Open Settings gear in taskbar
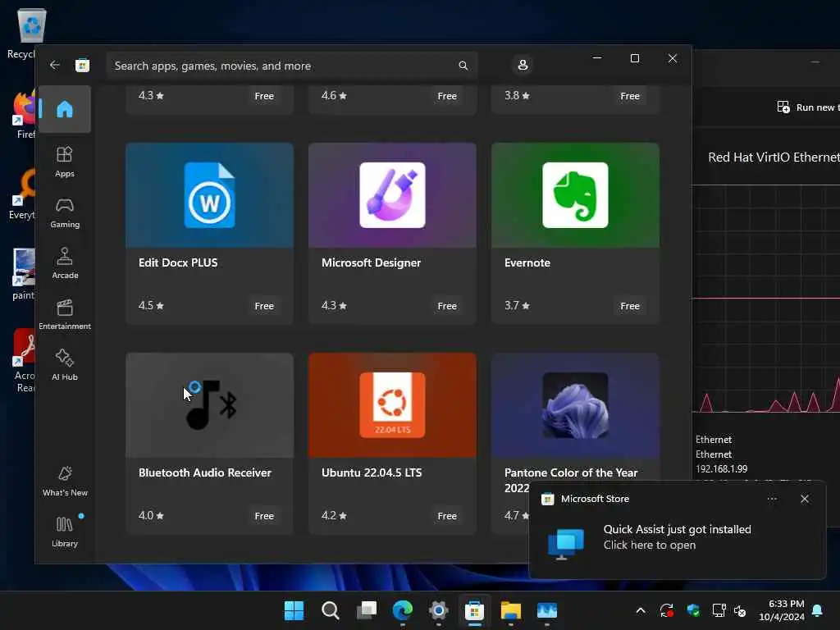Viewport: 840px width, 630px height. 438,610
